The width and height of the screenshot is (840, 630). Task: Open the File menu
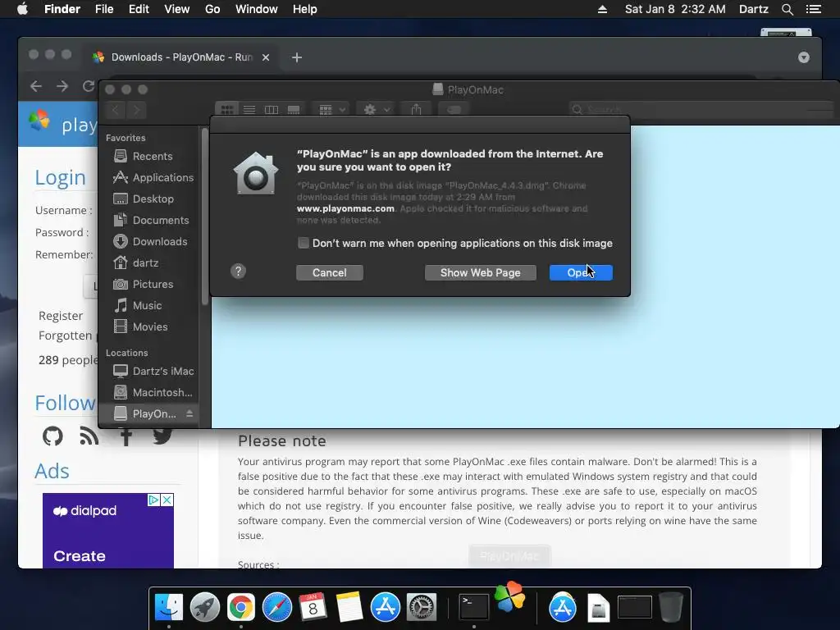(104, 9)
